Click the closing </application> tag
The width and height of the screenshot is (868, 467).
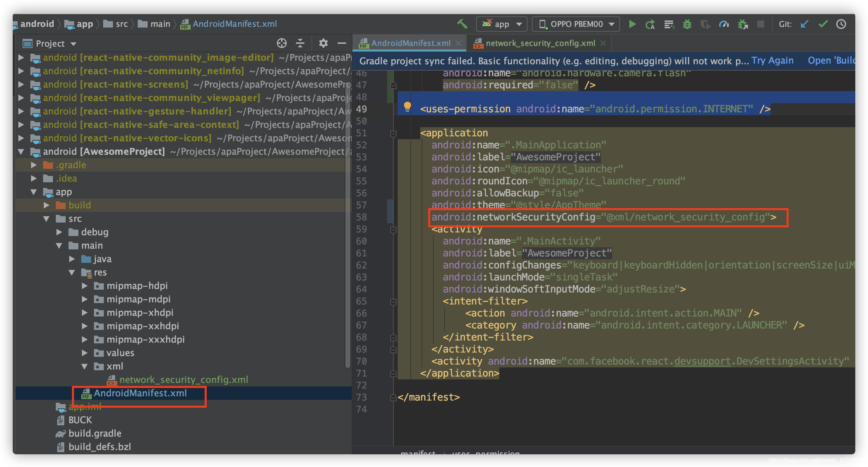(x=459, y=373)
